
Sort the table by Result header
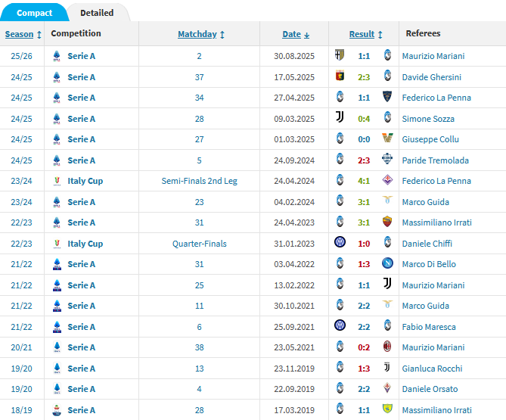tap(362, 34)
